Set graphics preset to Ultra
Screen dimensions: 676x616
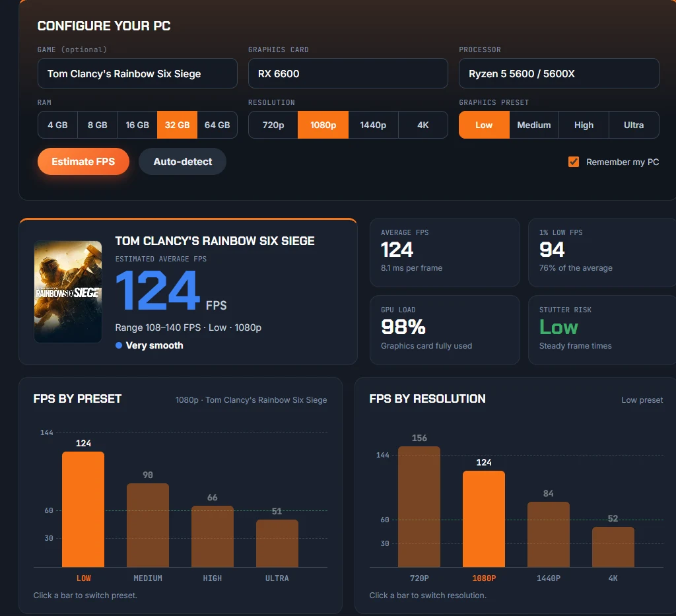pyautogui.click(x=634, y=125)
